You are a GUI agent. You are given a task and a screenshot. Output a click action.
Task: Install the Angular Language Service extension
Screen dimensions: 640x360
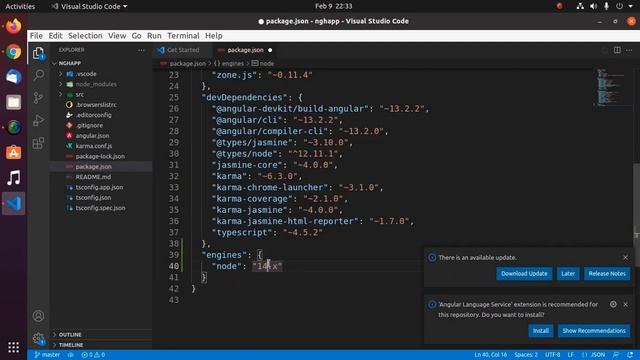point(540,331)
